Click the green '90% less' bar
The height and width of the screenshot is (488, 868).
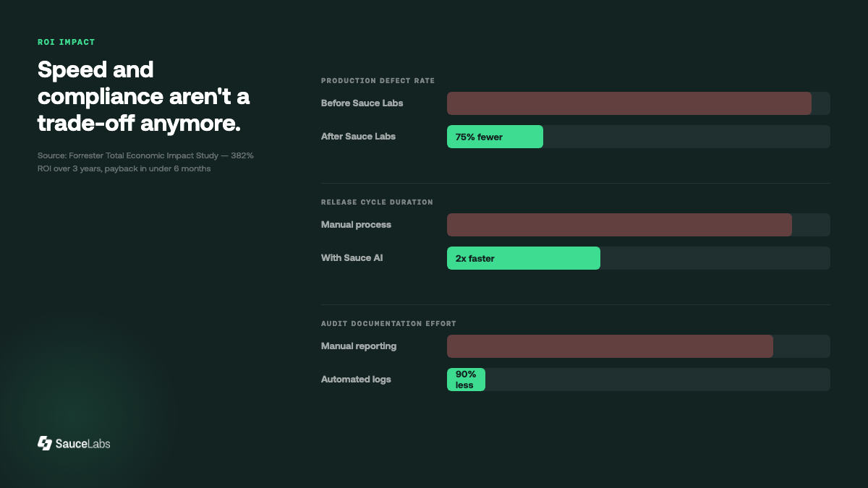point(466,380)
